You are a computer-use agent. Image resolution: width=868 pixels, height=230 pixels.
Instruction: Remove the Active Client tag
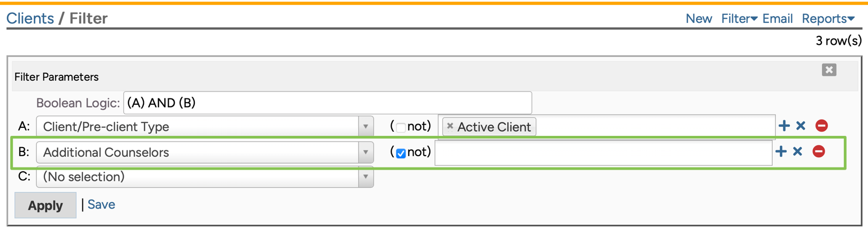450,126
